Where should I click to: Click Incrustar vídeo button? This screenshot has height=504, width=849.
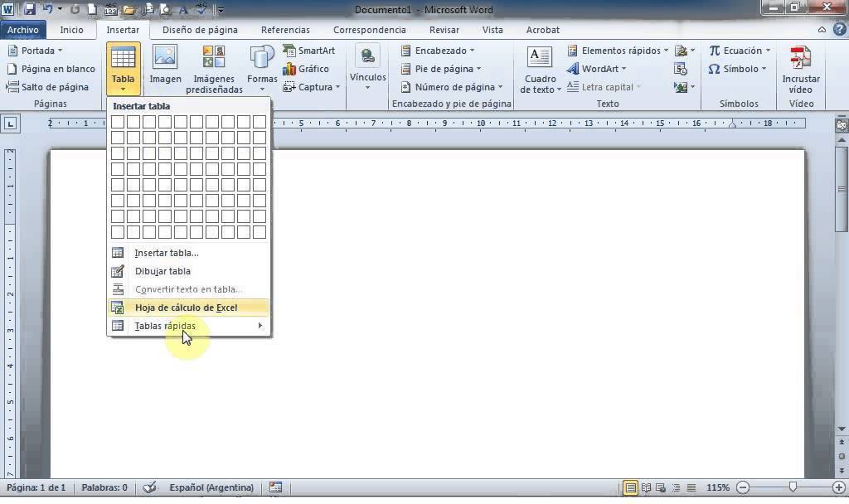coord(801,70)
